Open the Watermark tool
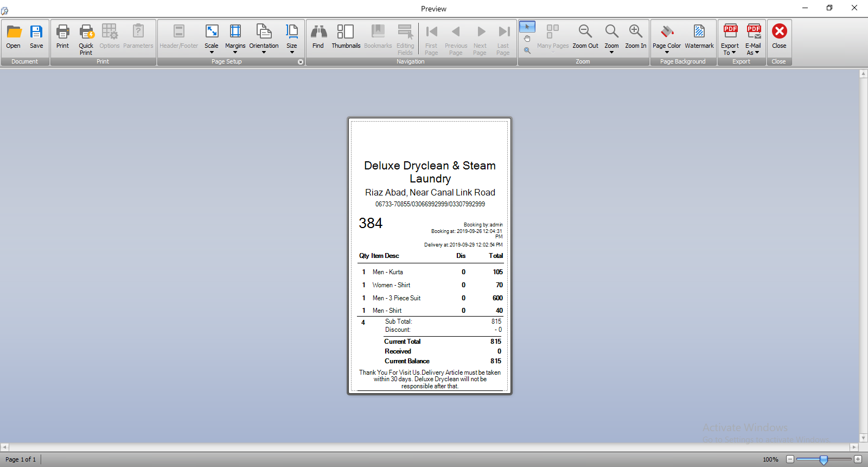 click(x=699, y=37)
